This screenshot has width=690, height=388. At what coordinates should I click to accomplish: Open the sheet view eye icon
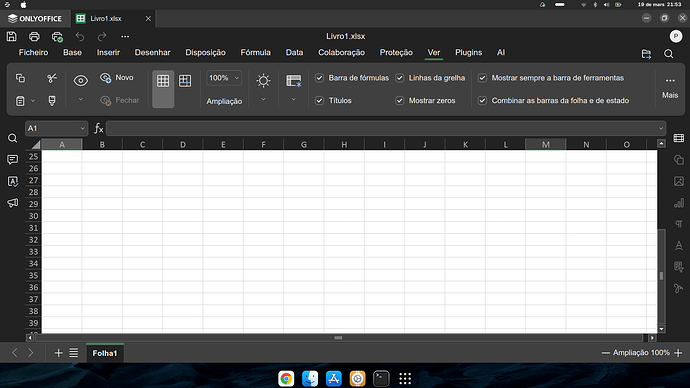[x=81, y=81]
